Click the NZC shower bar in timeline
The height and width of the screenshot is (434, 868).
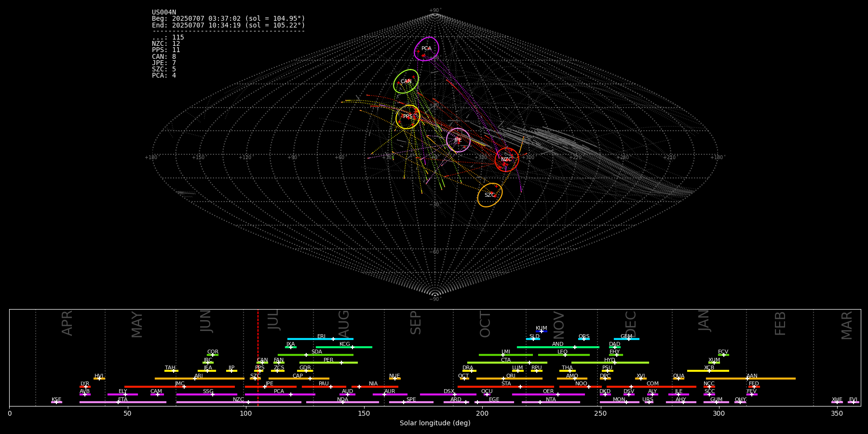coord(239,402)
